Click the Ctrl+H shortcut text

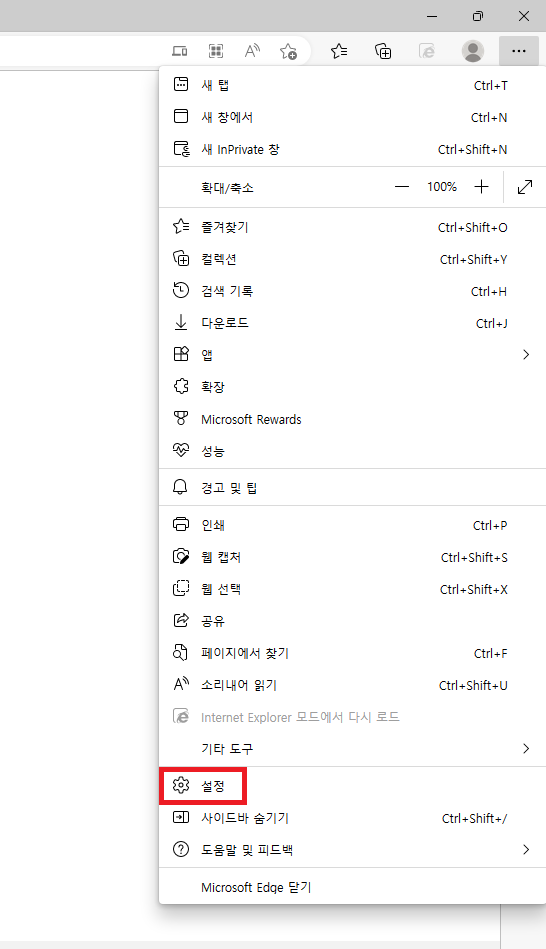[489, 292]
